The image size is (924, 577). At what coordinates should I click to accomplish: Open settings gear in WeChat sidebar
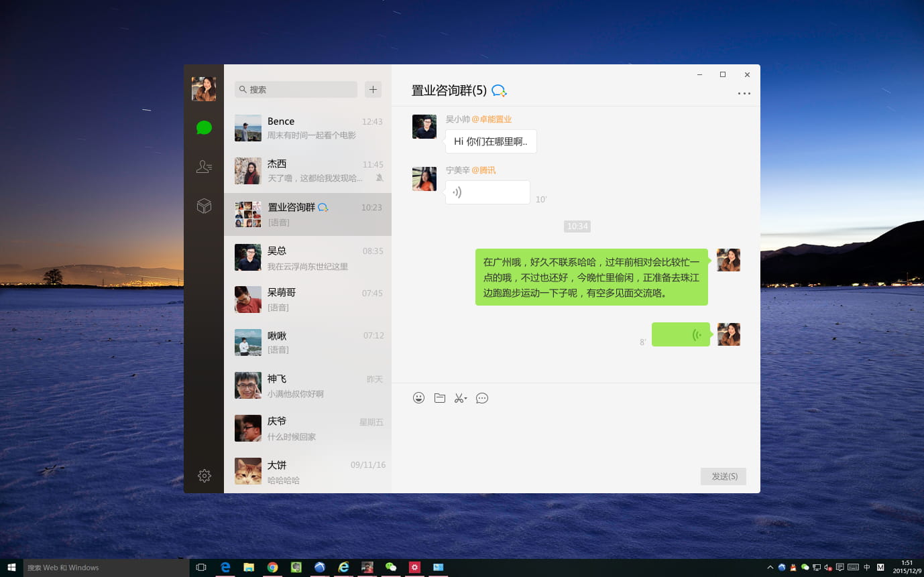click(x=204, y=476)
